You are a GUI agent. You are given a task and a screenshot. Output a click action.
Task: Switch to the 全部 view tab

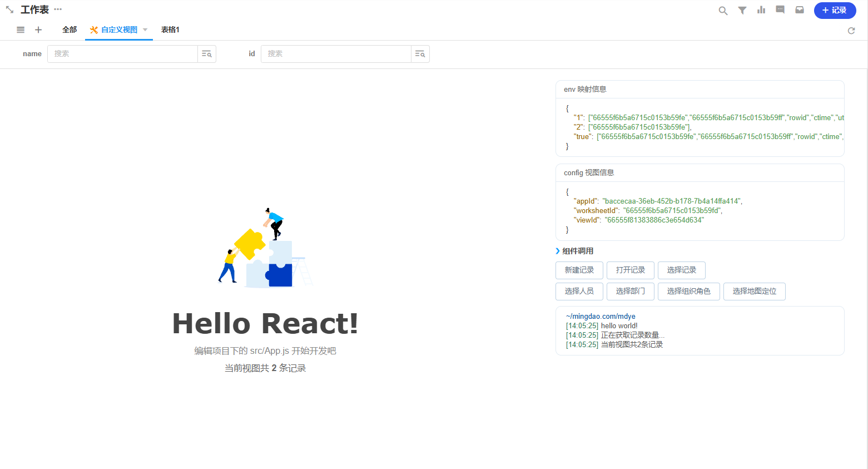click(x=70, y=30)
